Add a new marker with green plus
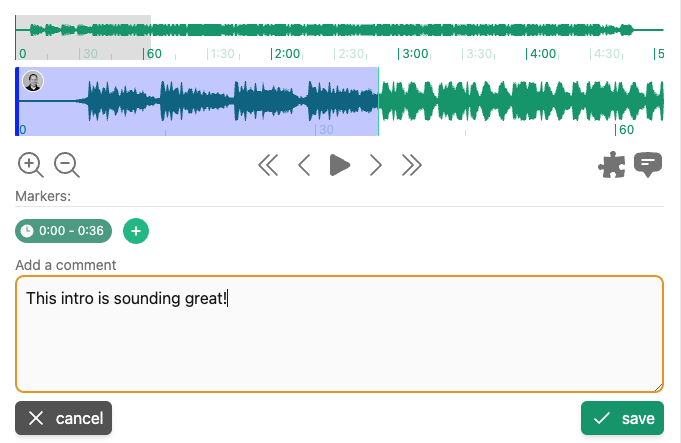 [x=136, y=231]
